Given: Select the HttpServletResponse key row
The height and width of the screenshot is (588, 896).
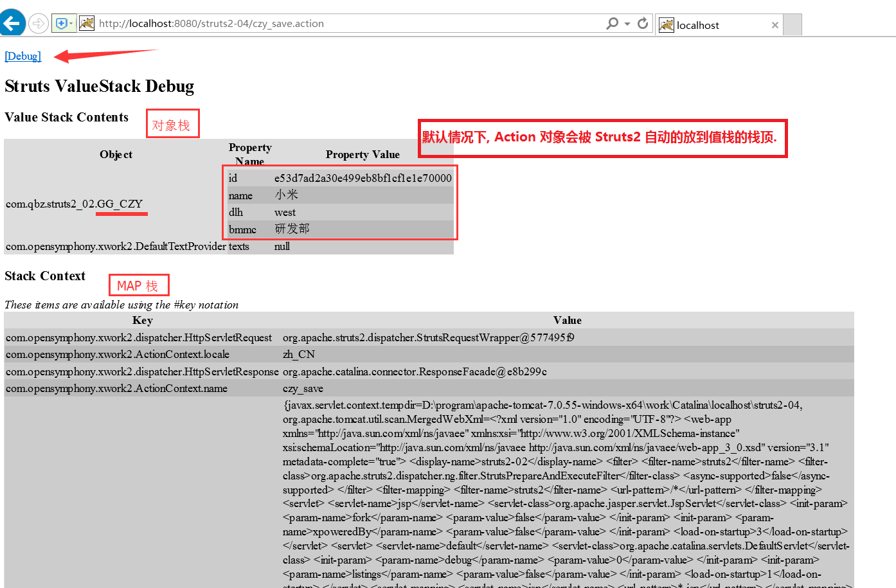Looking at the screenshot, I should click(142, 371).
